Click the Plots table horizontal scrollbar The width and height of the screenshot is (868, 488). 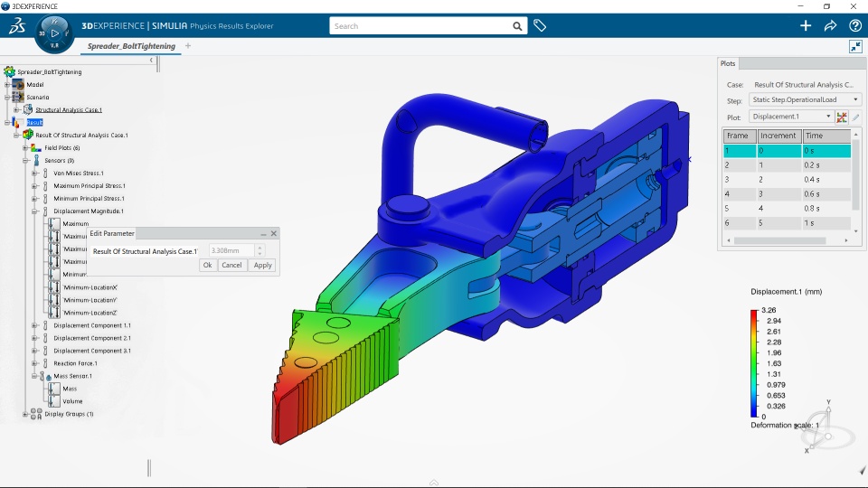coord(779,240)
